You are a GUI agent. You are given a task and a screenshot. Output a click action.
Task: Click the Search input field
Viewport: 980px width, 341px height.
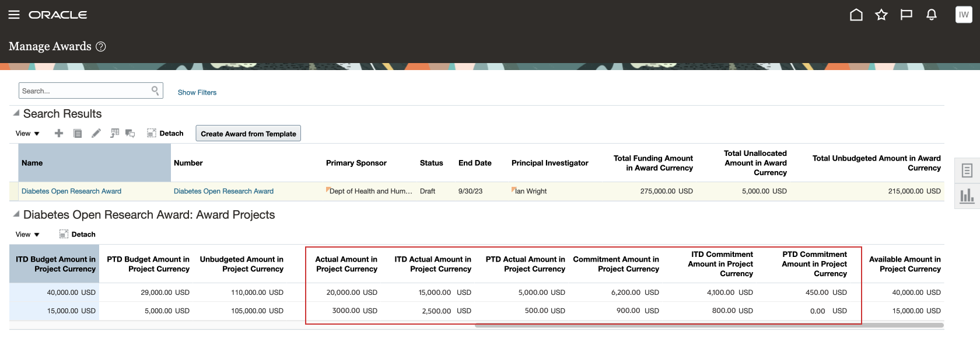(85, 91)
